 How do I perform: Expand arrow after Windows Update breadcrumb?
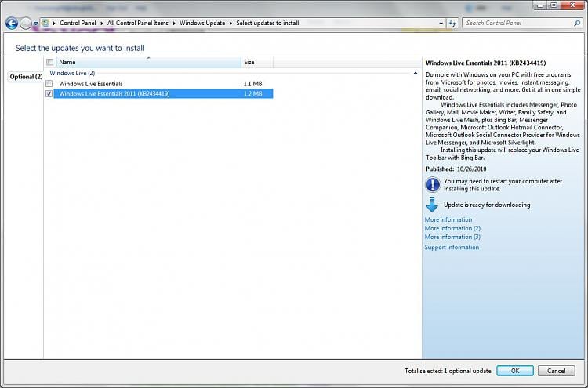(230, 24)
